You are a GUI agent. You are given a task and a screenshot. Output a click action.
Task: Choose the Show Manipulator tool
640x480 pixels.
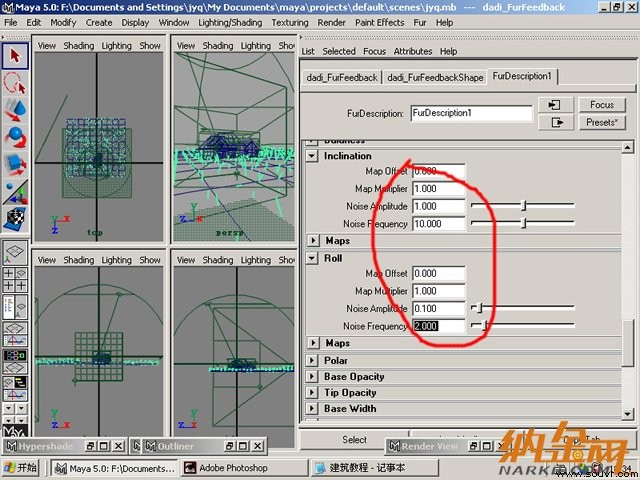point(15,192)
